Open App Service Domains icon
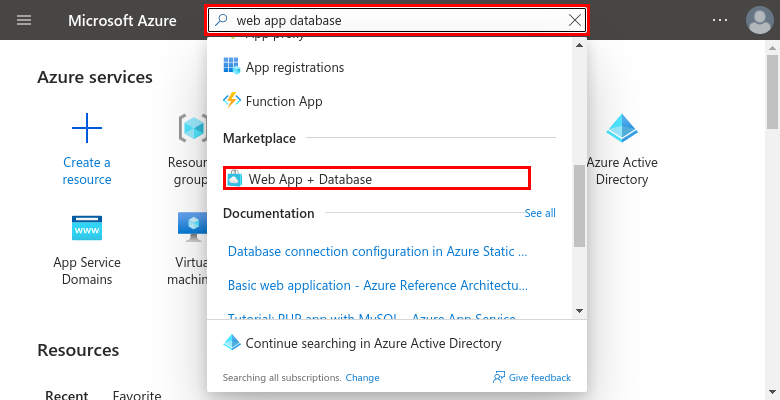The image size is (780, 400). (87, 228)
